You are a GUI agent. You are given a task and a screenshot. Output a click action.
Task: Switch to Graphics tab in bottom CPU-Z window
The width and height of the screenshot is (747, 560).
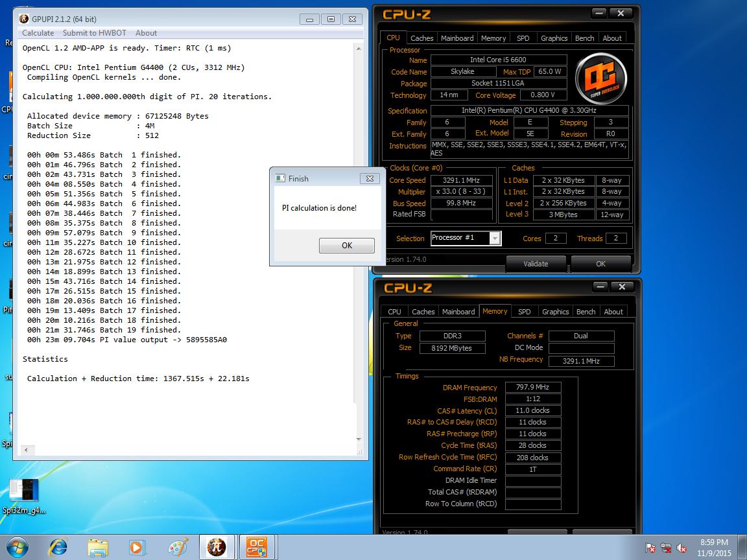tap(555, 311)
